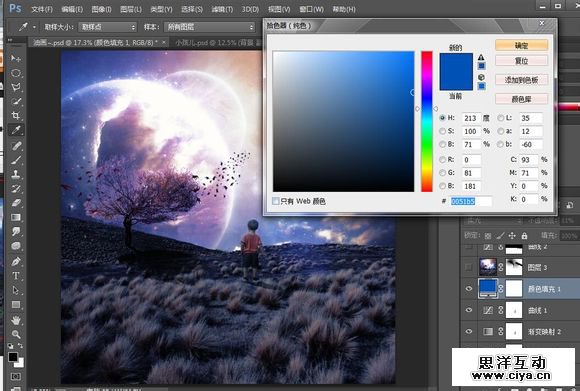
Task: Click the vertical rainbow hue slider
Action: coord(426,121)
